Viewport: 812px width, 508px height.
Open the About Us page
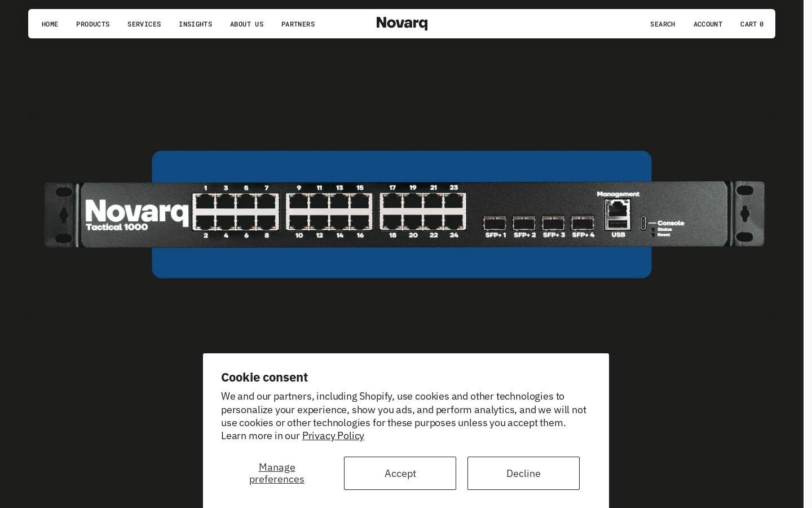point(247,24)
